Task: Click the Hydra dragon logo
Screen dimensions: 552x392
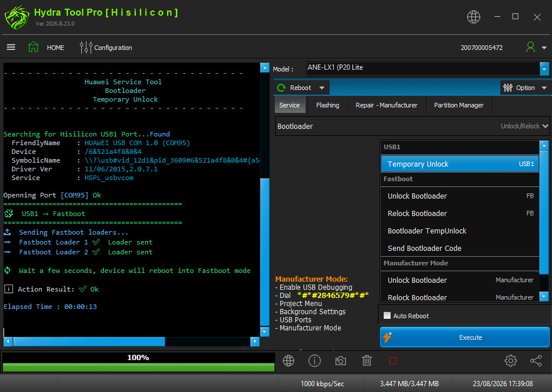Action: pyautogui.click(x=17, y=17)
